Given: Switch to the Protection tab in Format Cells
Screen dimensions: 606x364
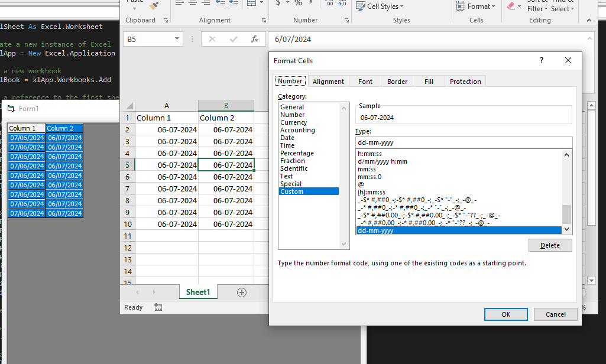Looking at the screenshot, I should coord(465,82).
